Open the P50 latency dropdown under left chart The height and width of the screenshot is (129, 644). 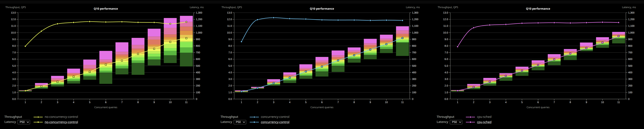point(24,122)
